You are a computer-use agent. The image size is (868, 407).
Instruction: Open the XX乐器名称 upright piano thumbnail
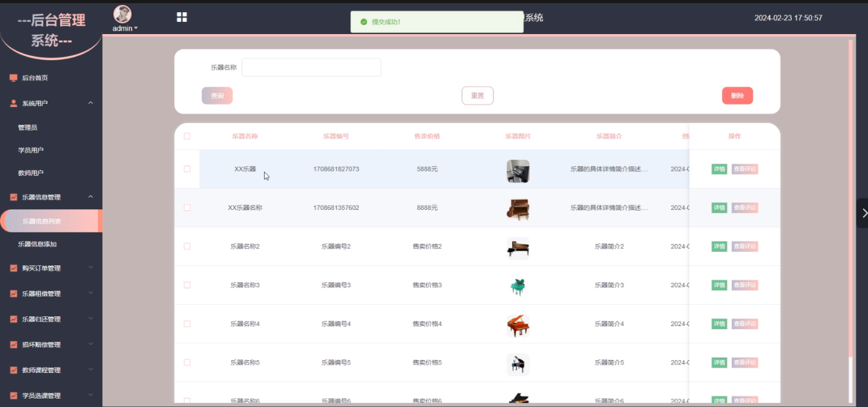pyautogui.click(x=518, y=210)
